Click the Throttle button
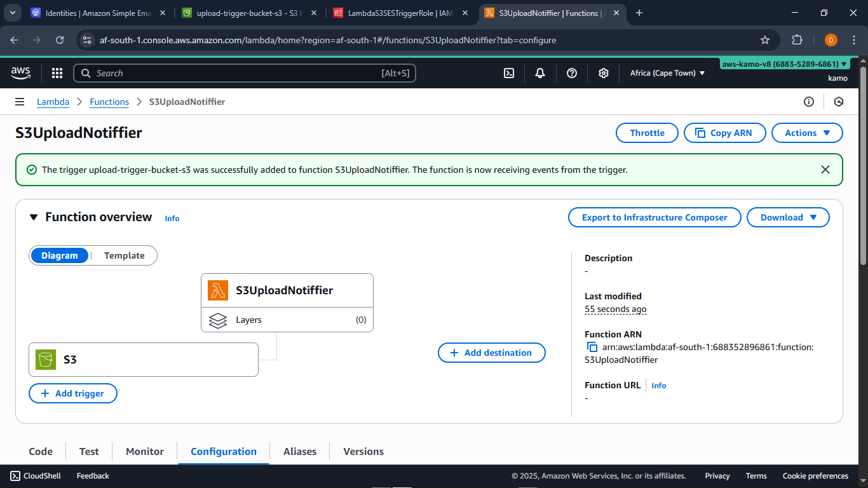The image size is (868, 488). click(647, 133)
